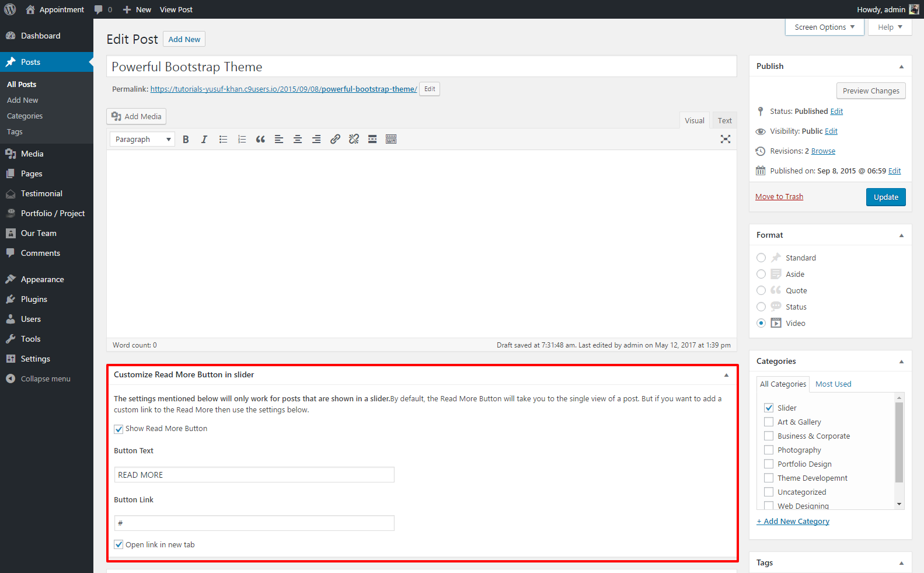Image resolution: width=924 pixels, height=573 pixels.
Task: Uncheck the Slider category
Action: coord(769,408)
